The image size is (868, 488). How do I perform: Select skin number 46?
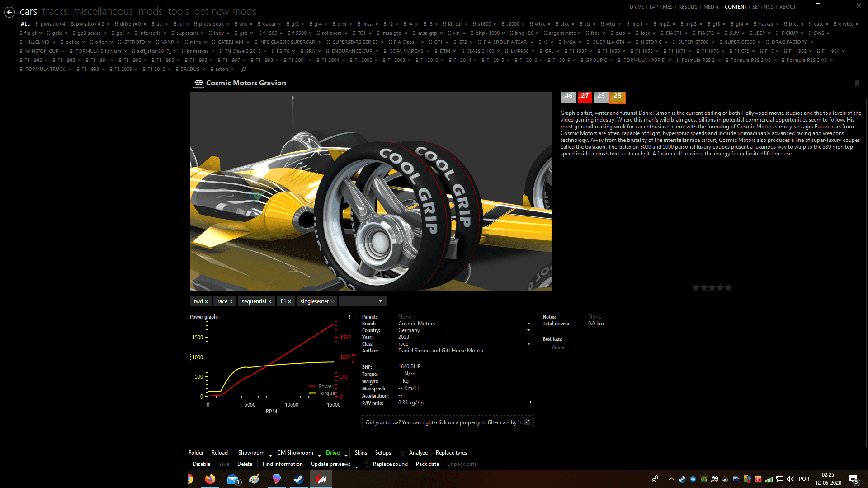(x=569, y=97)
